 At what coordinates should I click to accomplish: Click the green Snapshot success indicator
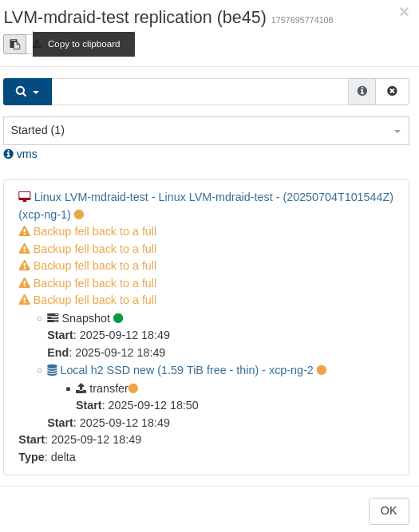118,318
